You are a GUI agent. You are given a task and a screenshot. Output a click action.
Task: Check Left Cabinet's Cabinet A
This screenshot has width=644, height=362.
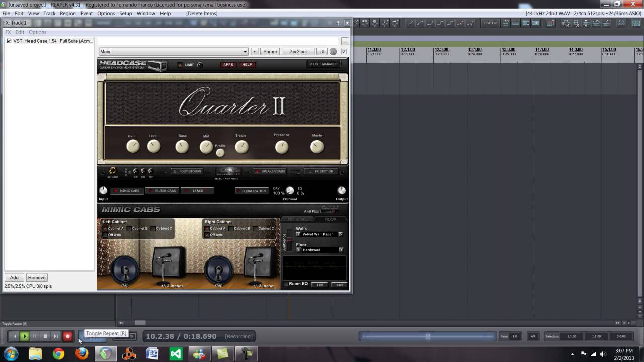coord(105,229)
